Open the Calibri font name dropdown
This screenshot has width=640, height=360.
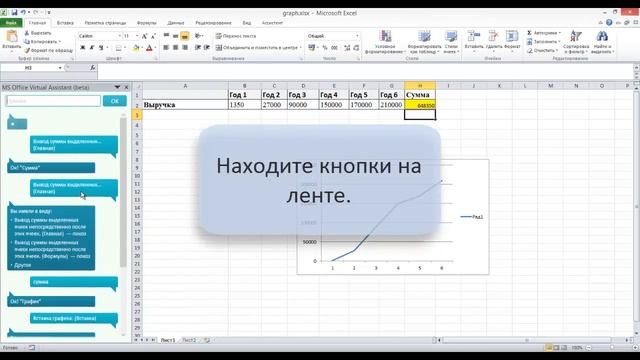120,36
